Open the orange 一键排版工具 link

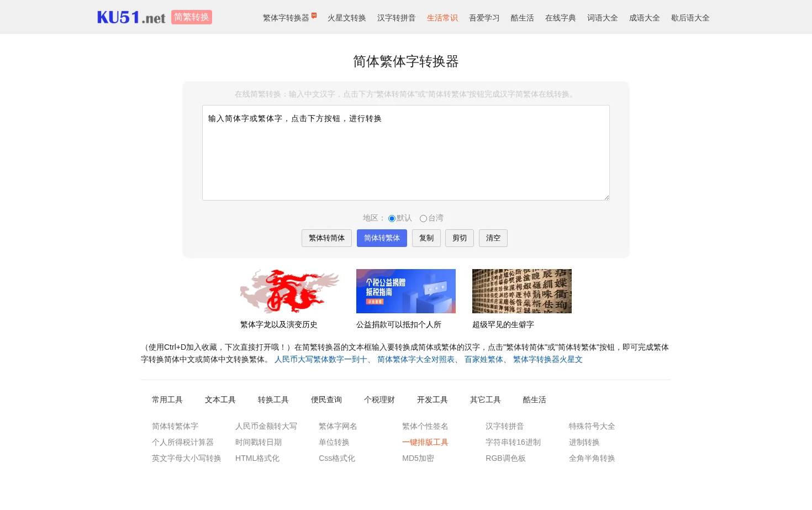coord(425,442)
